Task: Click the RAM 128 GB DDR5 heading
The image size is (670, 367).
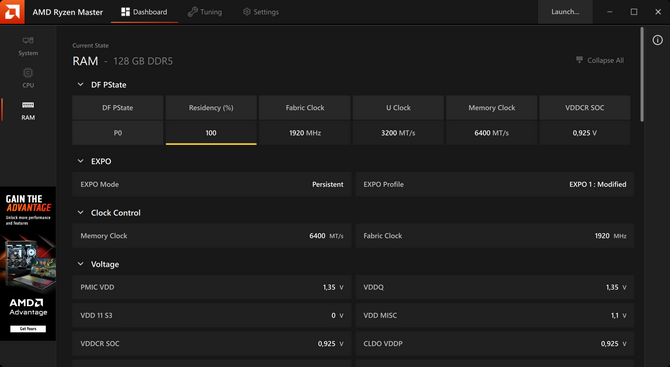Action: 123,61
